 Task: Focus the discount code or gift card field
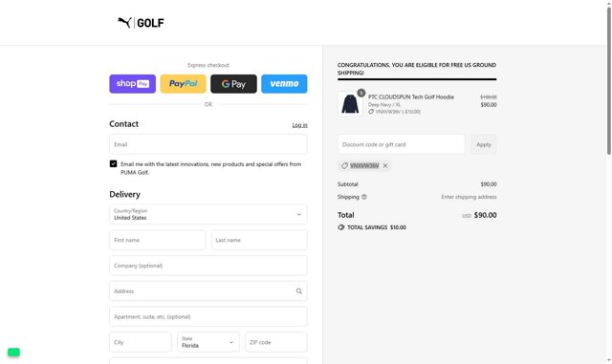tap(402, 144)
